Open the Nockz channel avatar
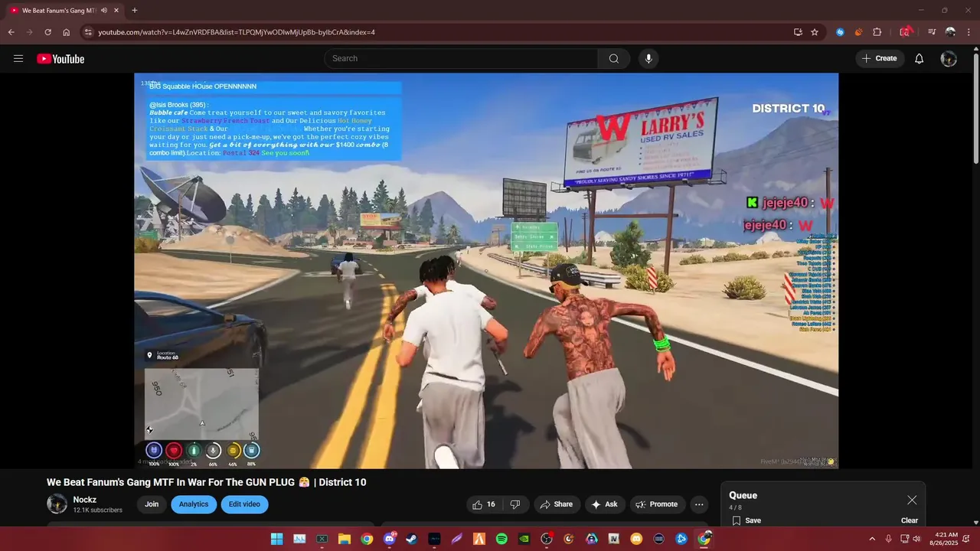This screenshot has height=551, width=980. 57,504
